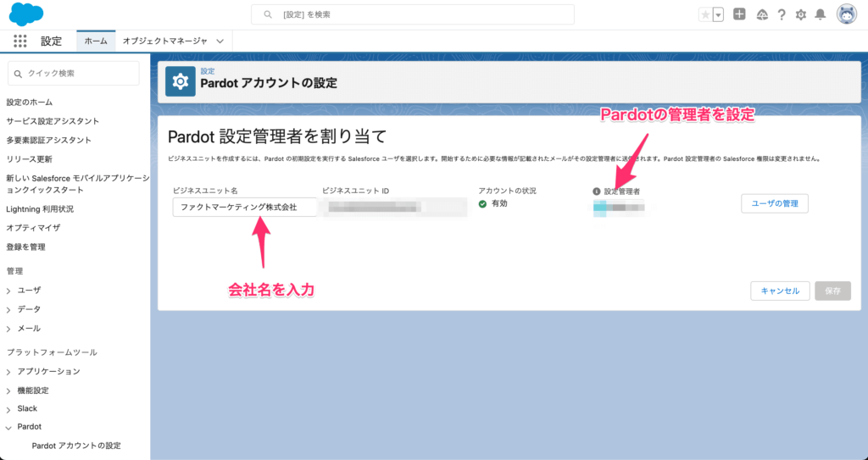Collapse the Pardot section in sidebar
Image resolution: width=868 pixels, height=460 pixels.
click(x=8, y=427)
